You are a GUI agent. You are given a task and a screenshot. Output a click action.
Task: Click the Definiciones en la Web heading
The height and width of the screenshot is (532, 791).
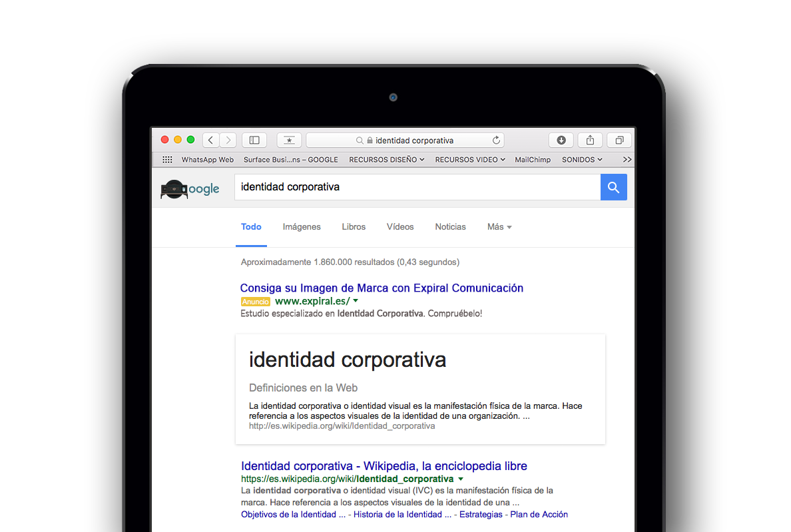click(303, 388)
